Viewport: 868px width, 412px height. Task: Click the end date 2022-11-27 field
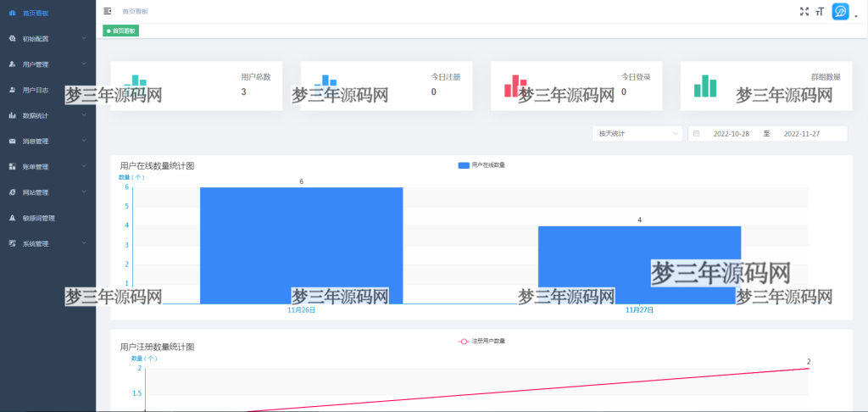click(802, 134)
